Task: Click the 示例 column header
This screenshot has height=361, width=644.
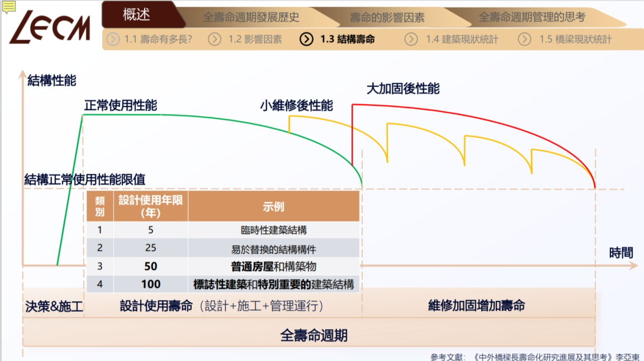Action: click(x=273, y=206)
